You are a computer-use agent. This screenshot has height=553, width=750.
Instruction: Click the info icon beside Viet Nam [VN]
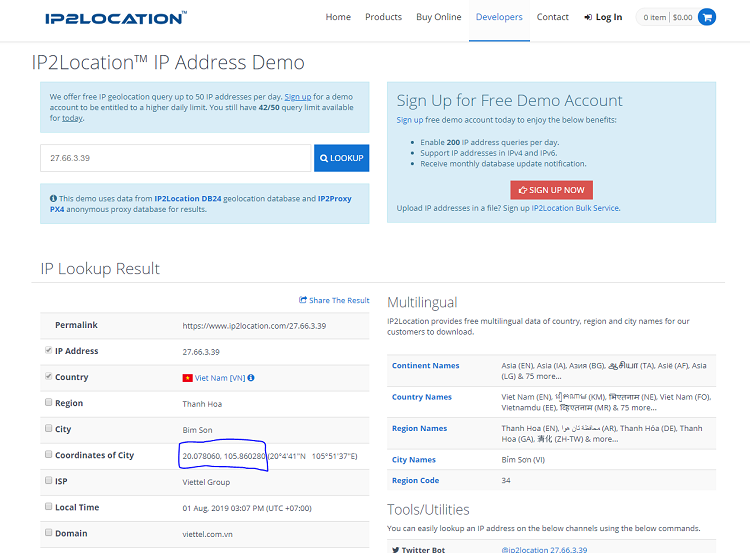click(x=251, y=378)
